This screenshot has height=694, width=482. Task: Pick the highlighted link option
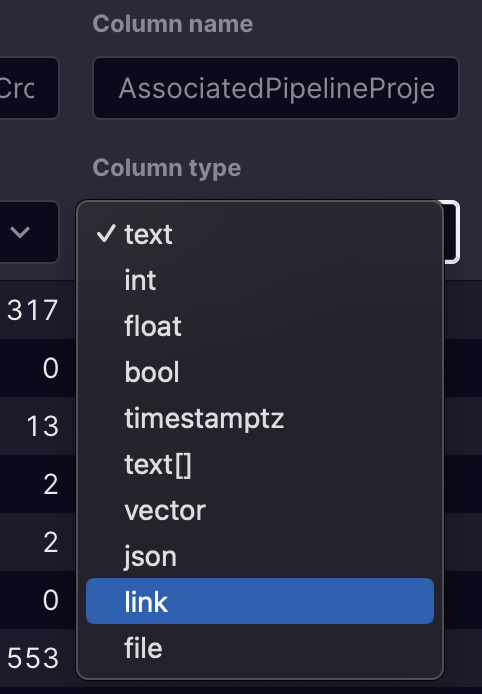[260, 601]
